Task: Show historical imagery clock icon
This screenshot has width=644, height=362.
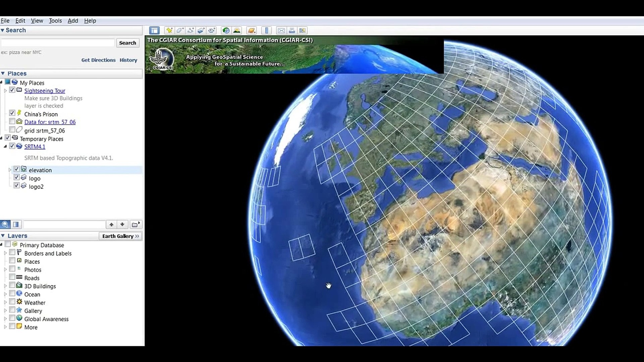Action: click(x=226, y=31)
